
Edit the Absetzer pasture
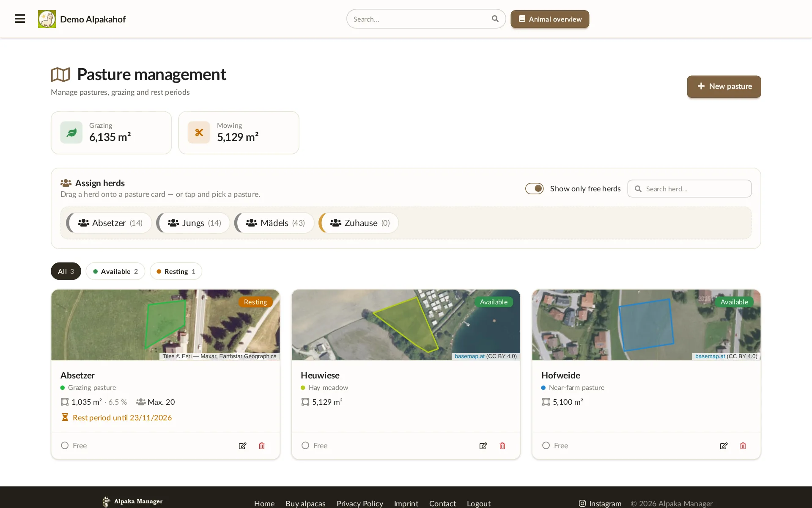(242, 446)
